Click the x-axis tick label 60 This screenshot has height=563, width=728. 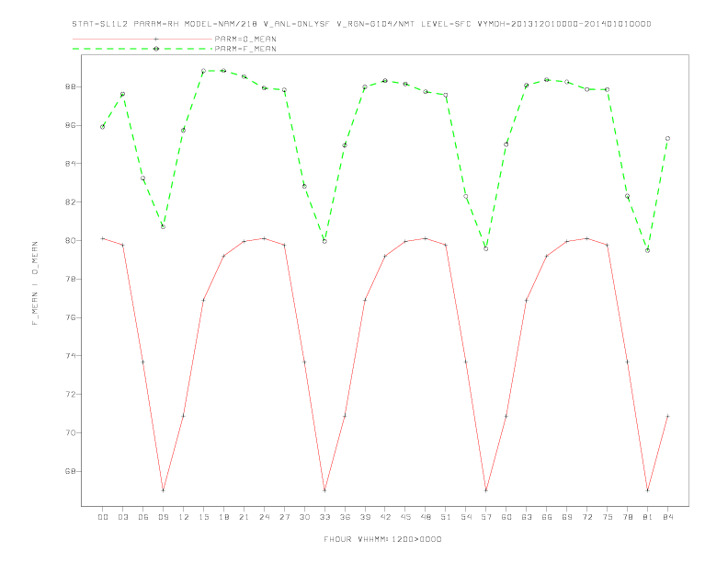click(506, 517)
